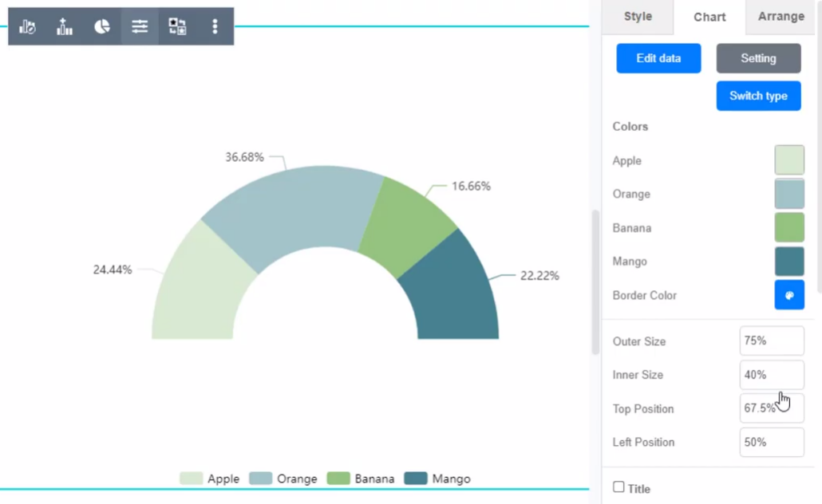Click the replace chart icon
The width and height of the screenshot is (822, 504).
pos(177,27)
